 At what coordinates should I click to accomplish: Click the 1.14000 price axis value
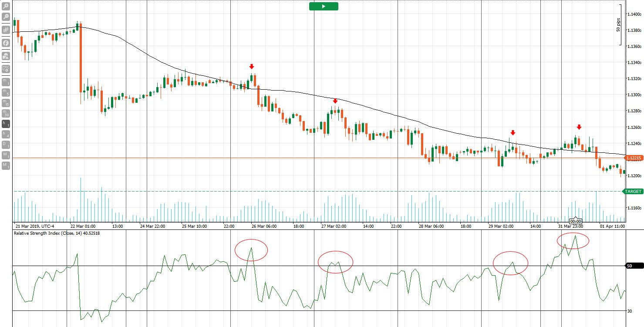pos(634,14)
